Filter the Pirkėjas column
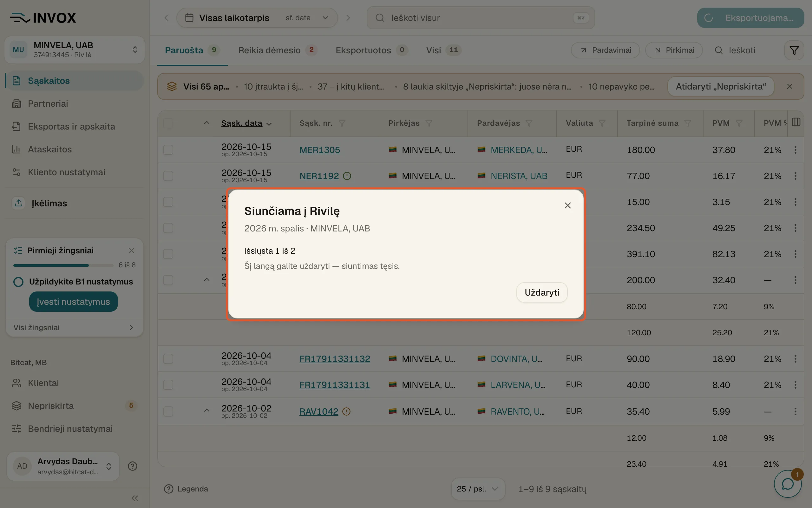Screen dimensions: 812x508 coord(429,123)
